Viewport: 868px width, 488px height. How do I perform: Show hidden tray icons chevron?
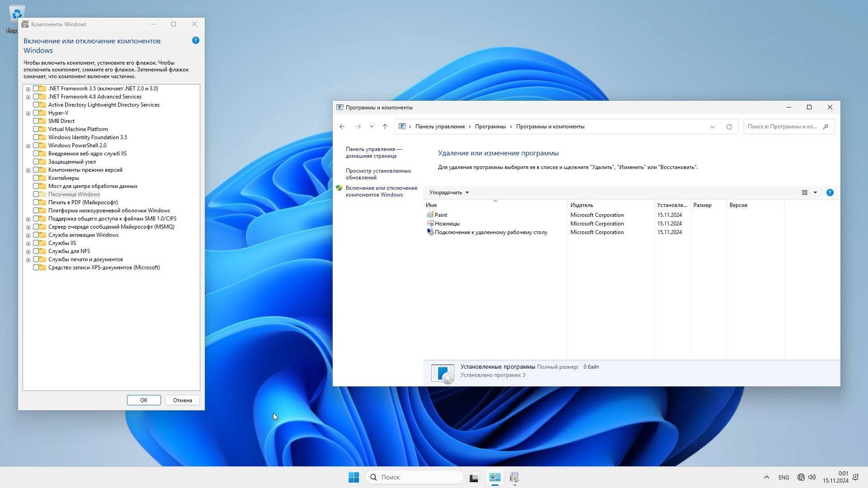tap(766, 477)
